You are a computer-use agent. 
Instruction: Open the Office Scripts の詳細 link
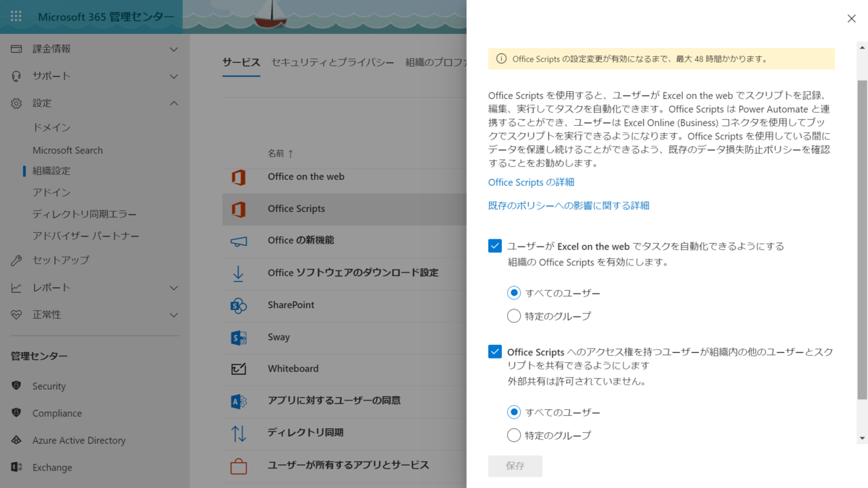pos(531,182)
